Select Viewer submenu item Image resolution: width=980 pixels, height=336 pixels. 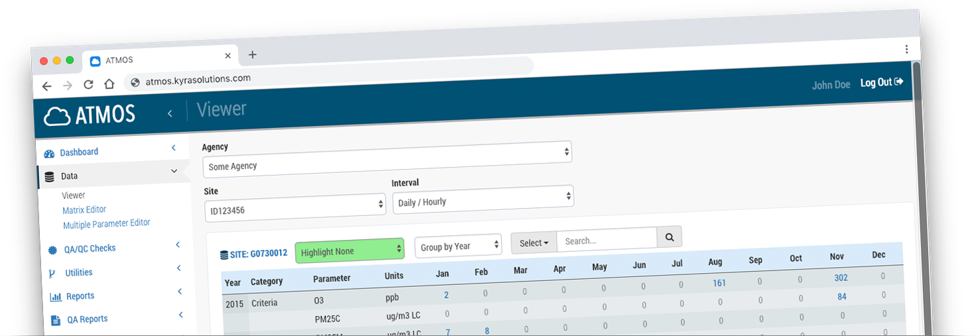[x=74, y=196]
